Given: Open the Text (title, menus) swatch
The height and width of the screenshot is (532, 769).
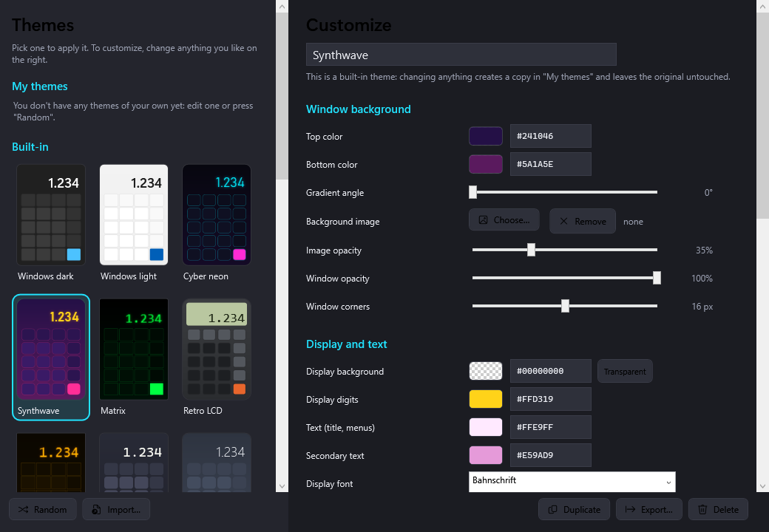Looking at the screenshot, I should click(486, 427).
